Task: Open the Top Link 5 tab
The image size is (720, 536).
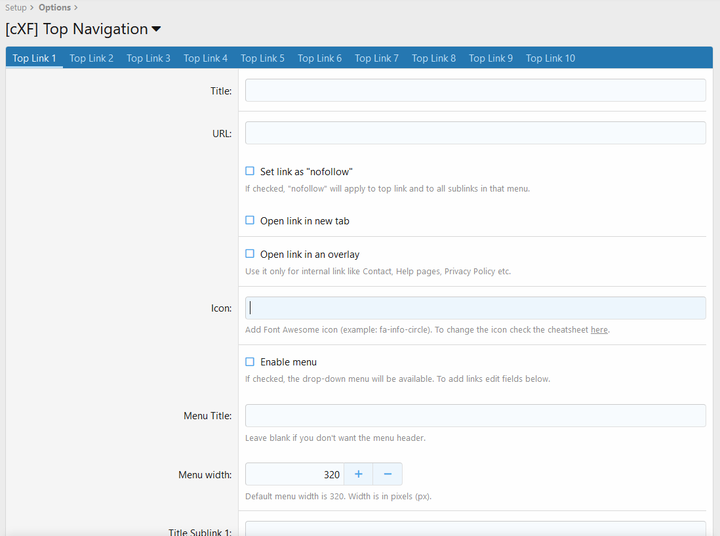Action: tap(262, 58)
